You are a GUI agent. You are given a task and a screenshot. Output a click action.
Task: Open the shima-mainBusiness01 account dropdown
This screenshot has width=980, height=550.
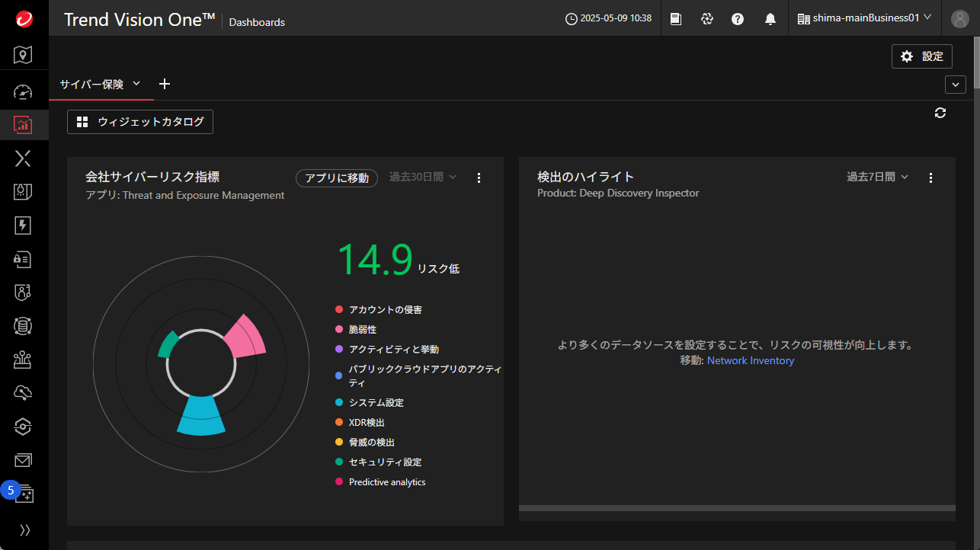pyautogui.click(x=865, y=18)
